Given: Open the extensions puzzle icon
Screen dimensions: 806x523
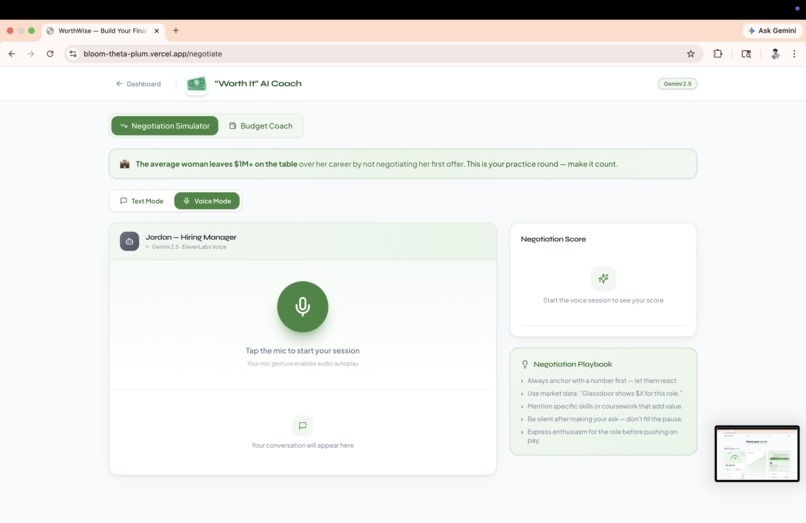Looking at the screenshot, I should 718,53.
